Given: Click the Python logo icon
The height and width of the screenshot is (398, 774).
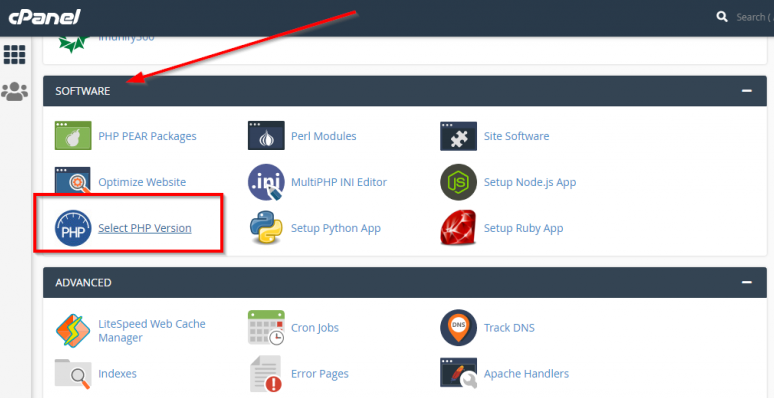Looking at the screenshot, I should coord(266,227).
